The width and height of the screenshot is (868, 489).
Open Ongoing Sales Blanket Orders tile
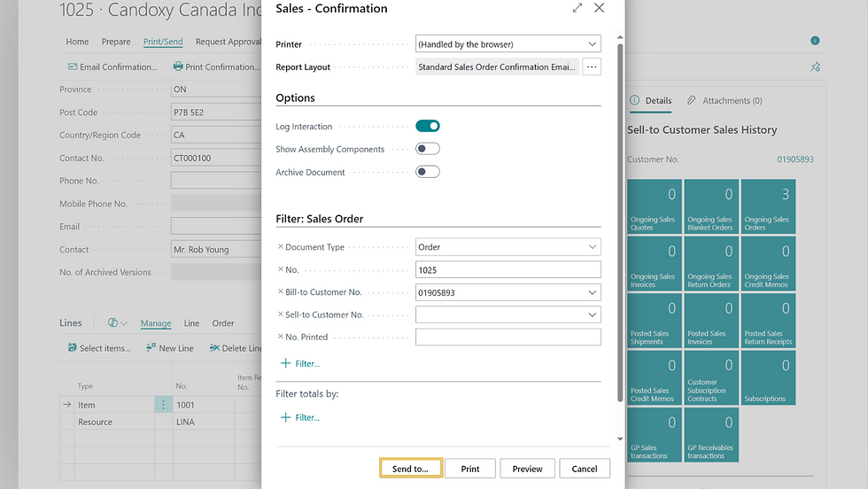711,206
